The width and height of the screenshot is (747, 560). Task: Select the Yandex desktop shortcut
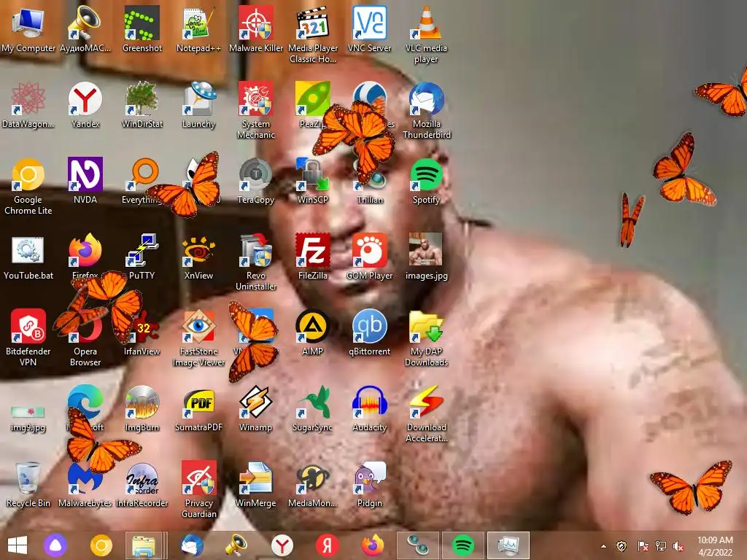click(85, 105)
